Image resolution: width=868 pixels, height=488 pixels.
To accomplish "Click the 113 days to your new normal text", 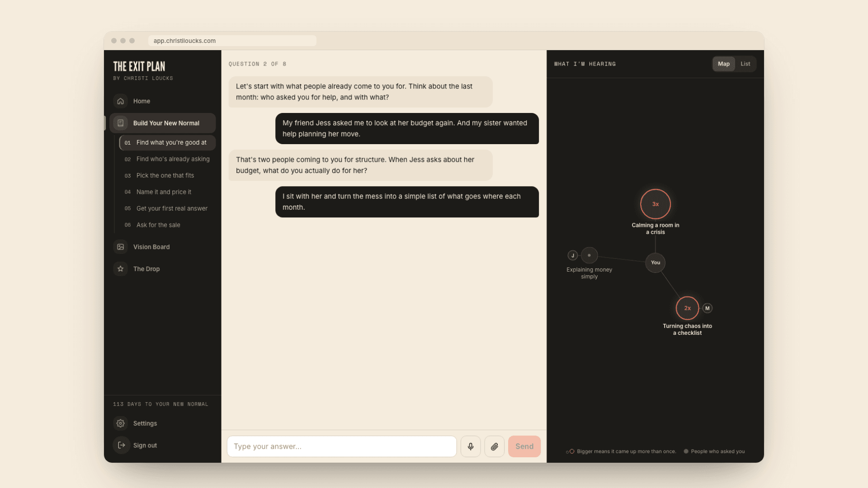I will 160,404.
